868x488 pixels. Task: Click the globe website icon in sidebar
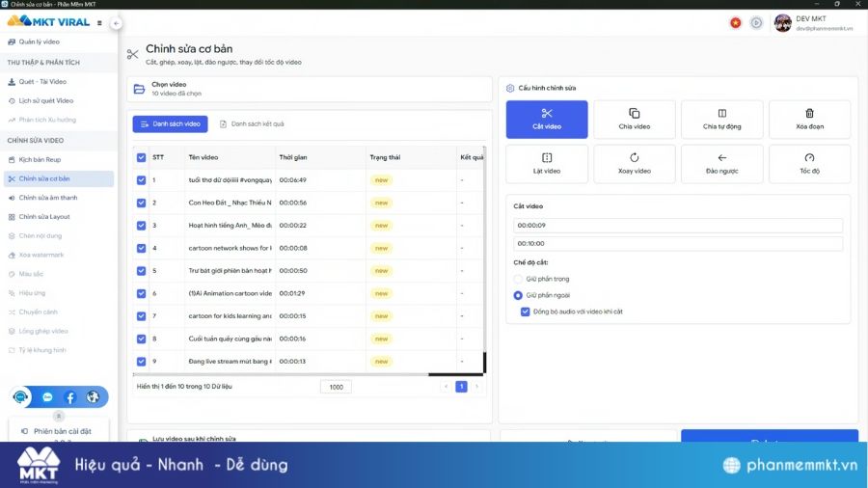click(x=93, y=396)
